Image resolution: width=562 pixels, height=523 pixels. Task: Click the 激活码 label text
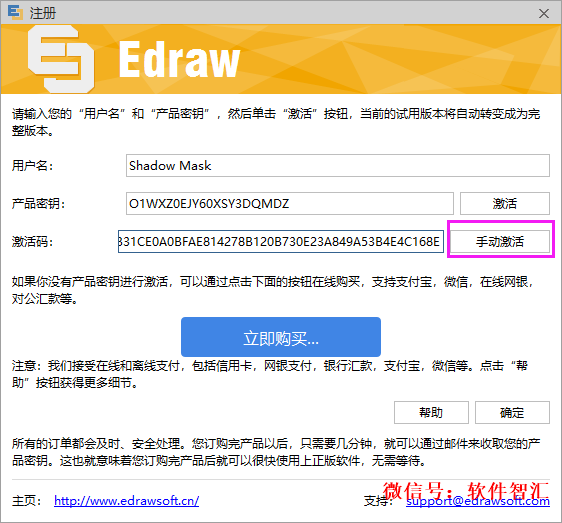pyautogui.click(x=32, y=242)
